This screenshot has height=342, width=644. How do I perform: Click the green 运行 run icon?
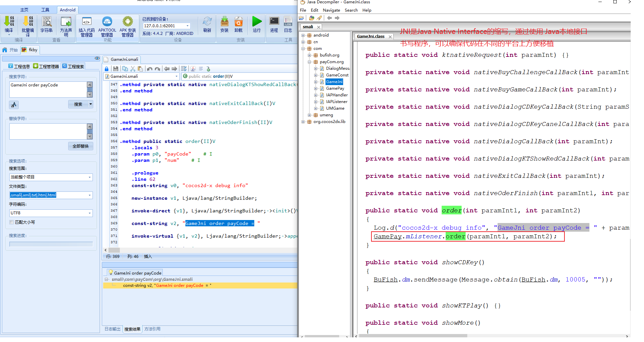pos(257,25)
